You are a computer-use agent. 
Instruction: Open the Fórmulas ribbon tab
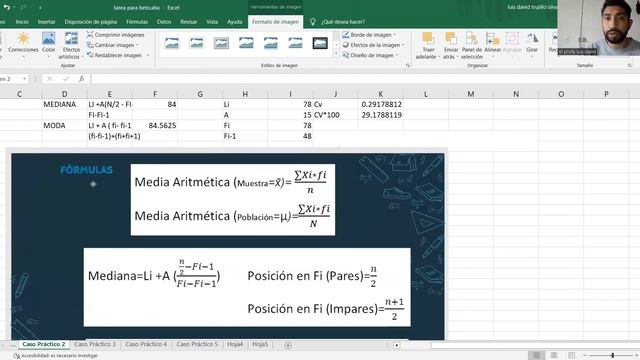coord(137,22)
